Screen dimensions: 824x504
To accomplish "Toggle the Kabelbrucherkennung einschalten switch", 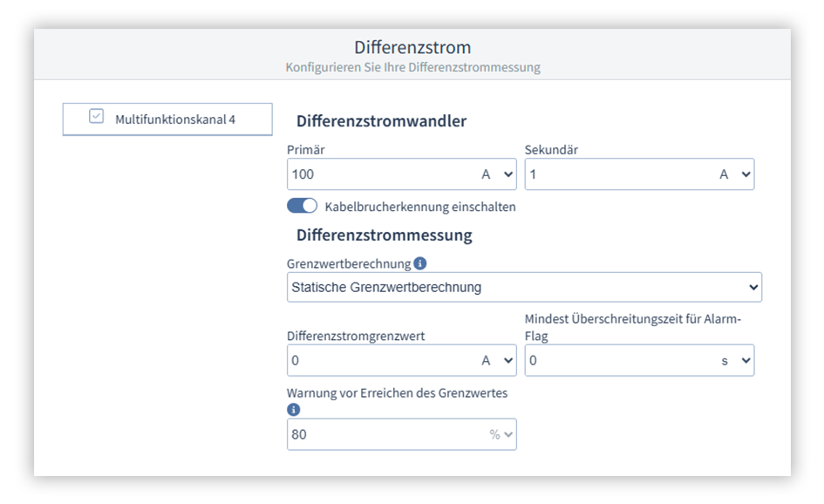I will [x=302, y=207].
